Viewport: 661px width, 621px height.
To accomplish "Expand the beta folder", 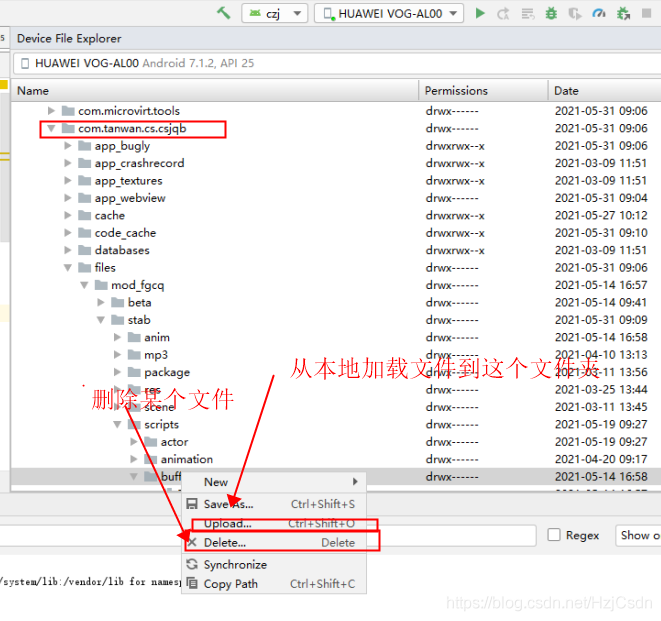I will (x=101, y=303).
